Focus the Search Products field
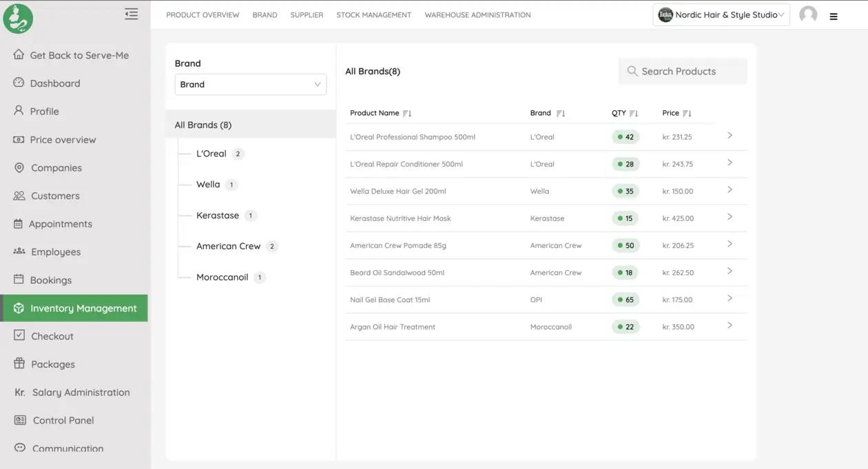This screenshot has width=868, height=469. click(683, 71)
